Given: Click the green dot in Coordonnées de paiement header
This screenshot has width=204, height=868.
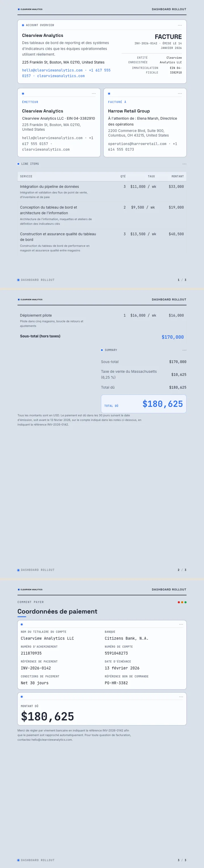Looking at the screenshot, I should 185,602.
